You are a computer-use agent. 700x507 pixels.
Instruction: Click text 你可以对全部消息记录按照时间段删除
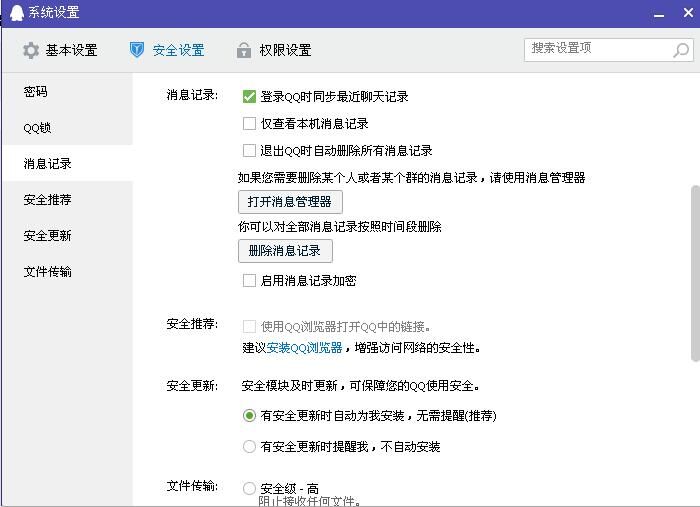pyautogui.click(x=340, y=227)
